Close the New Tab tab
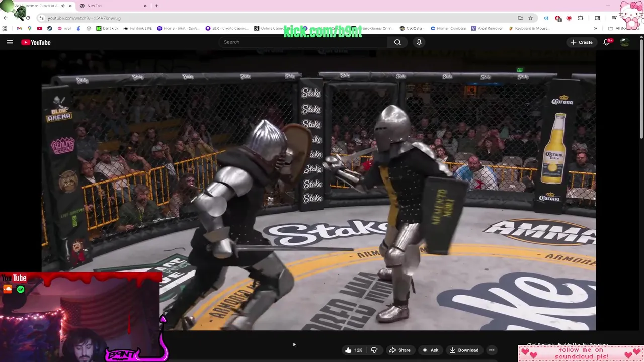644x362 pixels. (145, 6)
